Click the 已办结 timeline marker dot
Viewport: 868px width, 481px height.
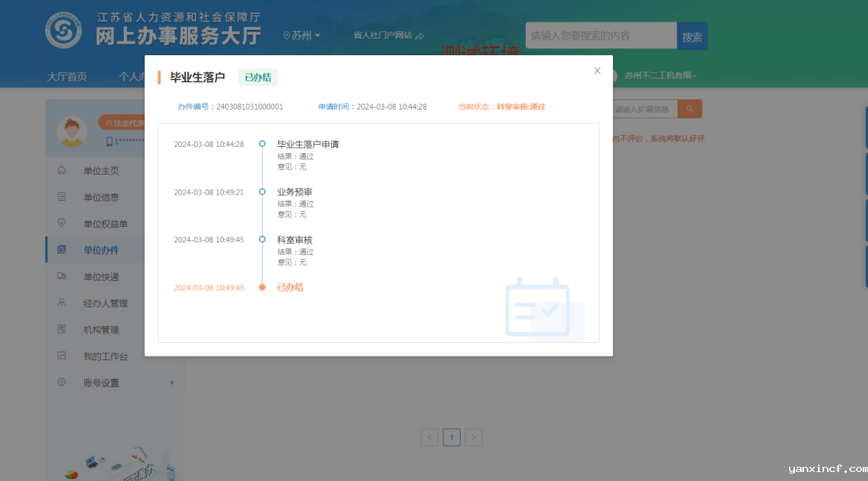[262, 287]
